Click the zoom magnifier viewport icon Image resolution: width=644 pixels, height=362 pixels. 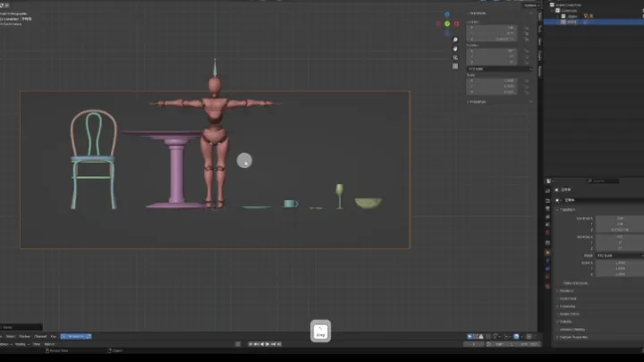point(455,40)
